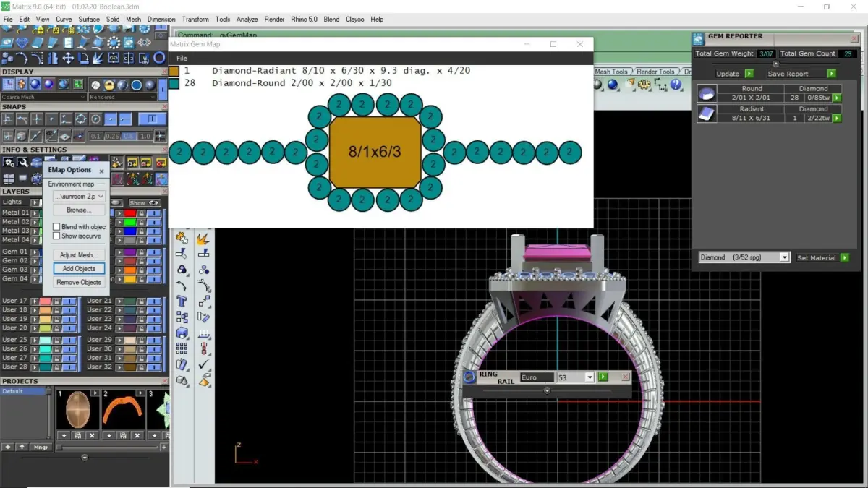Image resolution: width=868 pixels, height=488 pixels.
Task: Click the User 25 light cyan swatch
Action: (x=45, y=340)
